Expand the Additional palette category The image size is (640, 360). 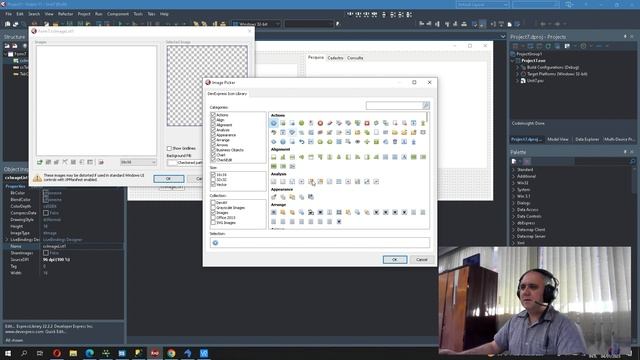(x=513, y=176)
